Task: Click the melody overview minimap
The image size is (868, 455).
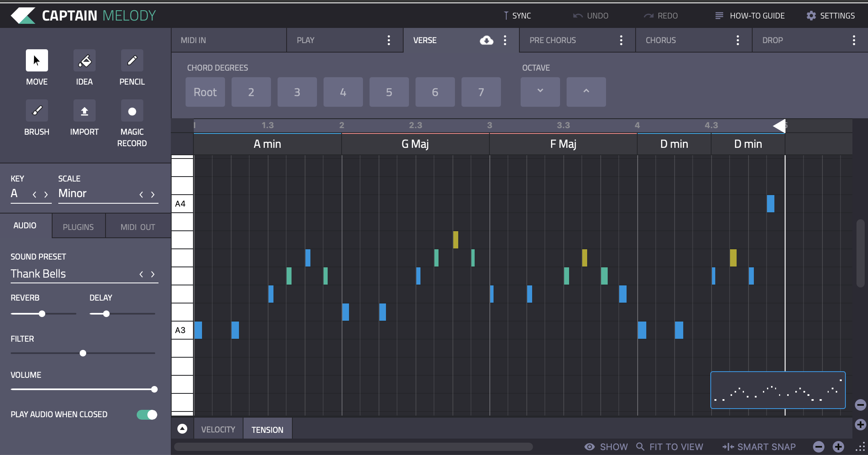Action: [x=778, y=390]
